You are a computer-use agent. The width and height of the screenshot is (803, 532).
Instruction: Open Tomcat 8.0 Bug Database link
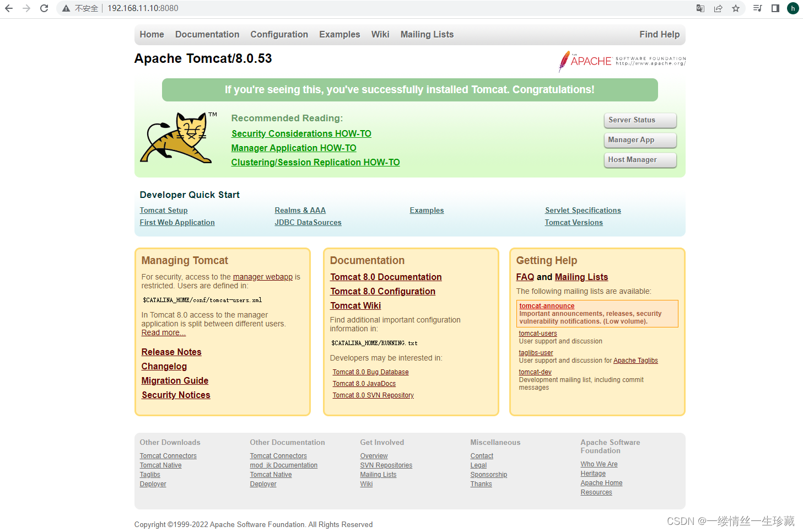(x=370, y=372)
